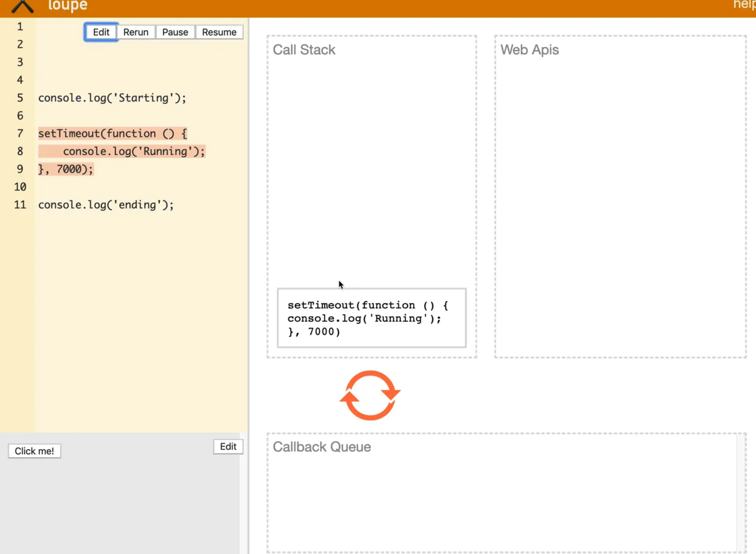
Task: Click the loupe title text
Action: coord(67,5)
